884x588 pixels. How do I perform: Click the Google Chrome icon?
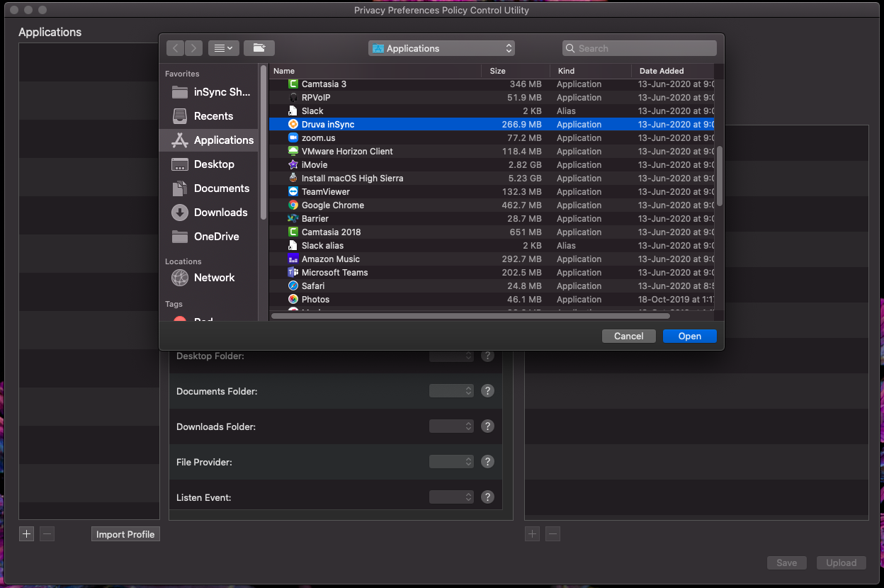tap(293, 205)
